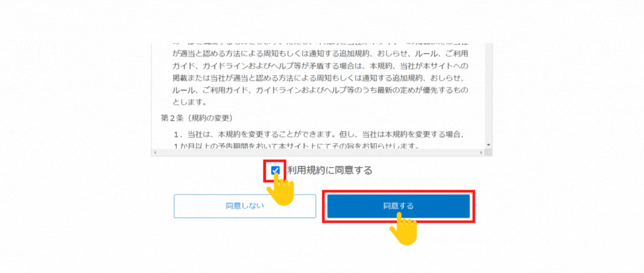This screenshot has height=273, width=644.
Task: Click the 第2条（規約の変更） heading
Action: 196,119
